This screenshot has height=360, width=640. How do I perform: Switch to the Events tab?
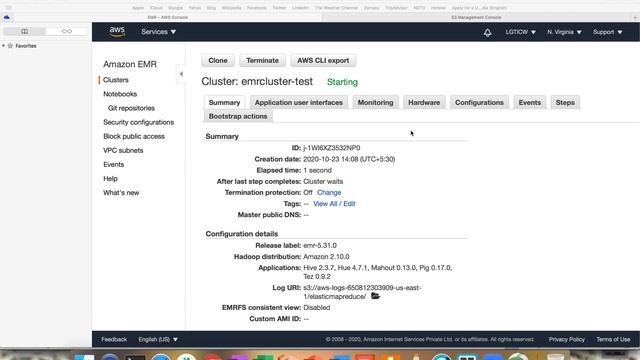[x=529, y=102]
